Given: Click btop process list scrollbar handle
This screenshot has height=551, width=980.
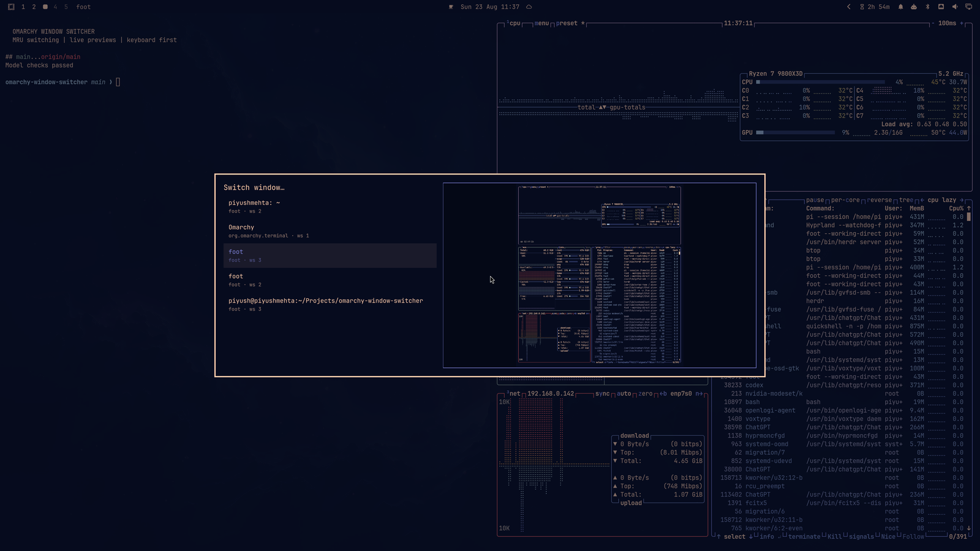Looking at the screenshot, I should pyautogui.click(x=968, y=217).
